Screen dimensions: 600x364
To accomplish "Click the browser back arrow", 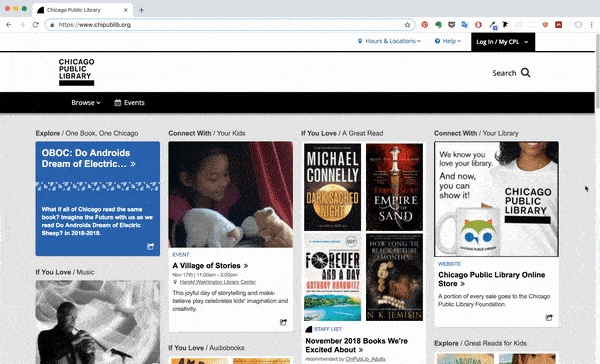I will point(8,24).
